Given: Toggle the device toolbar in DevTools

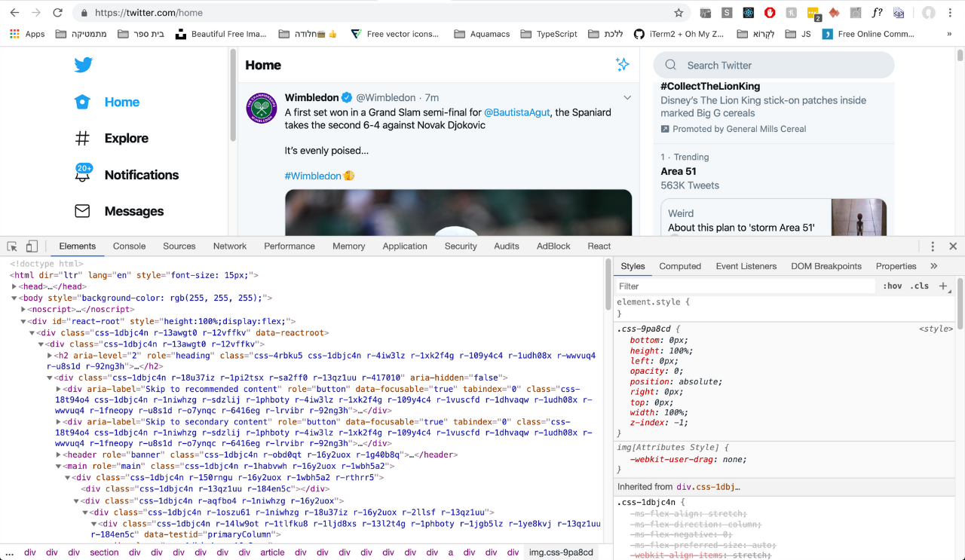Looking at the screenshot, I should tap(32, 246).
